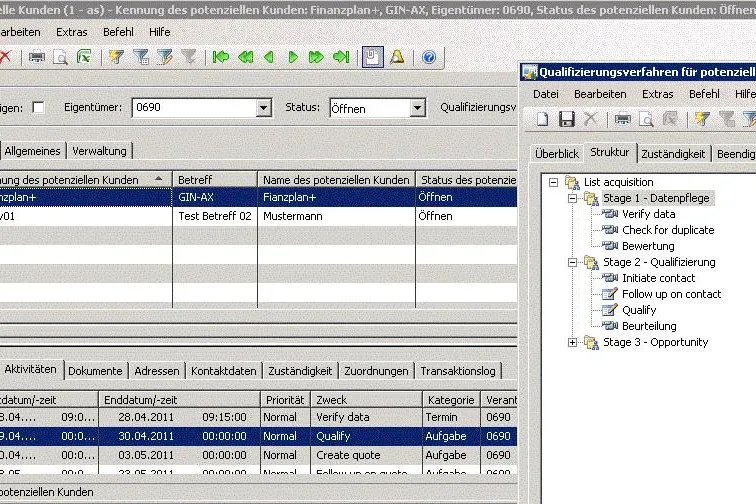Switch to Zuständigkeit tab in Qualifizierungsverfahren window
The width and height of the screenshot is (756, 504).
[x=673, y=154]
